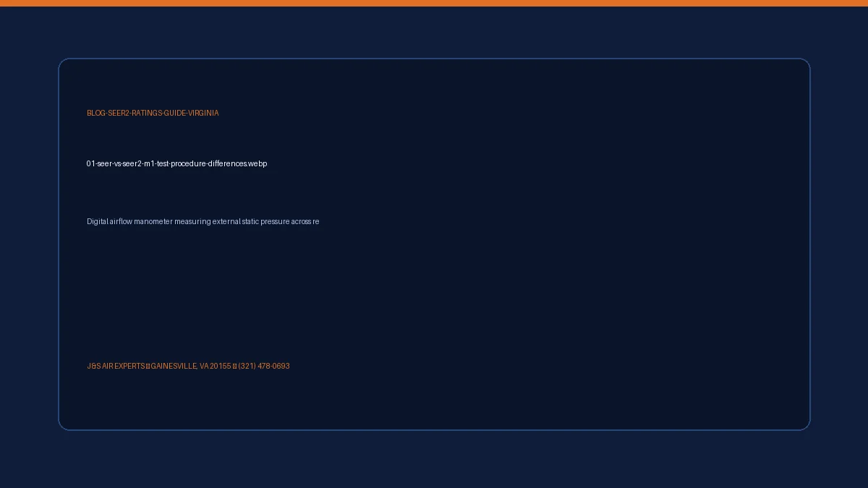This screenshot has width=868, height=488.
Task: Click 'procedure-differences' in the filename
Action: 209,163
